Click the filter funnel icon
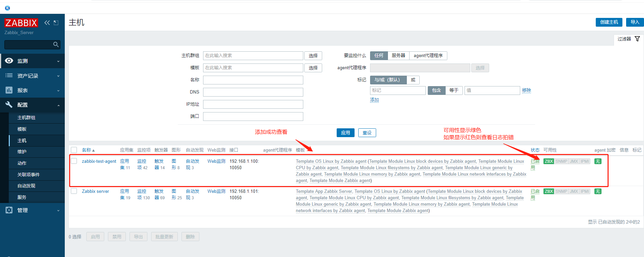This screenshot has height=257, width=644. point(637,39)
